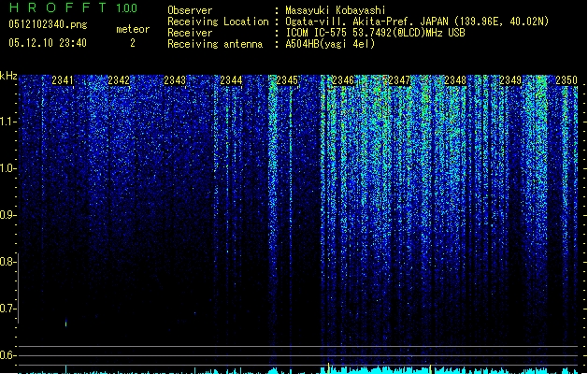This screenshot has width=588, height=374.
Task: Select antenna text A504HB(yagi 4el)
Action: click(330, 44)
